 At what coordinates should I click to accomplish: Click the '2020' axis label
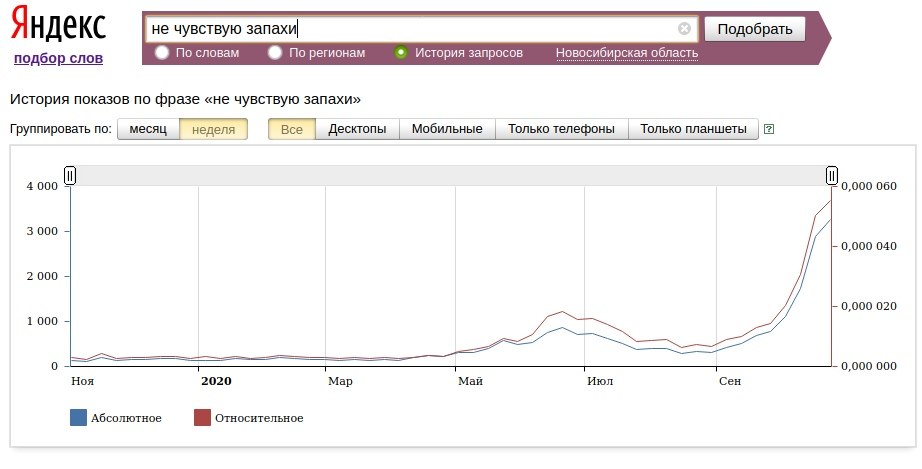[216, 381]
